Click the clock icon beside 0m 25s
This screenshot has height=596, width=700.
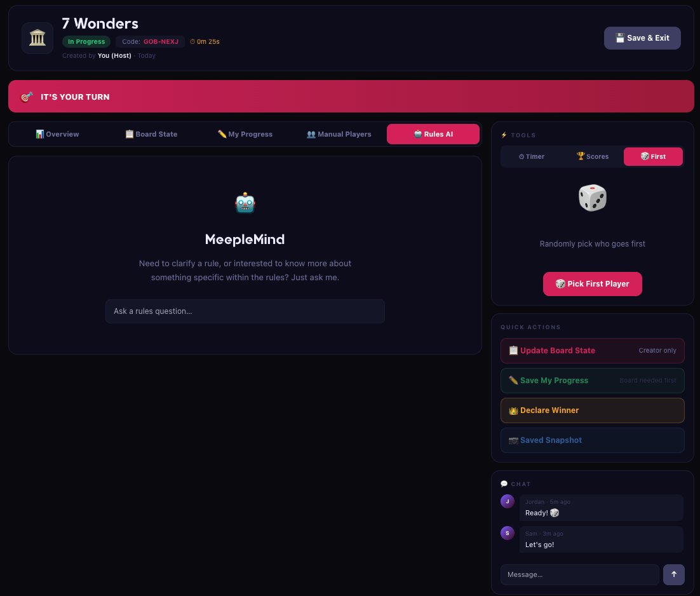[x=192, y=41]
